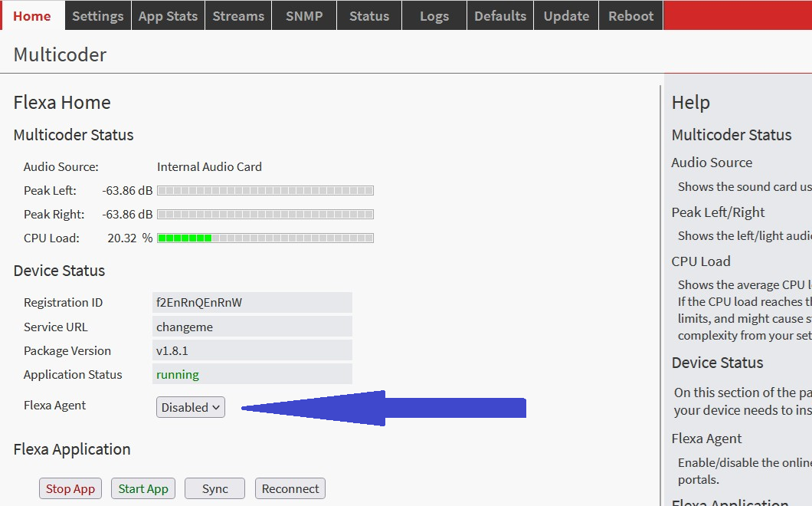The image size is (812, 506).
Task: Click the 'Shows the sound card' help text
Action: pos(745,186)
